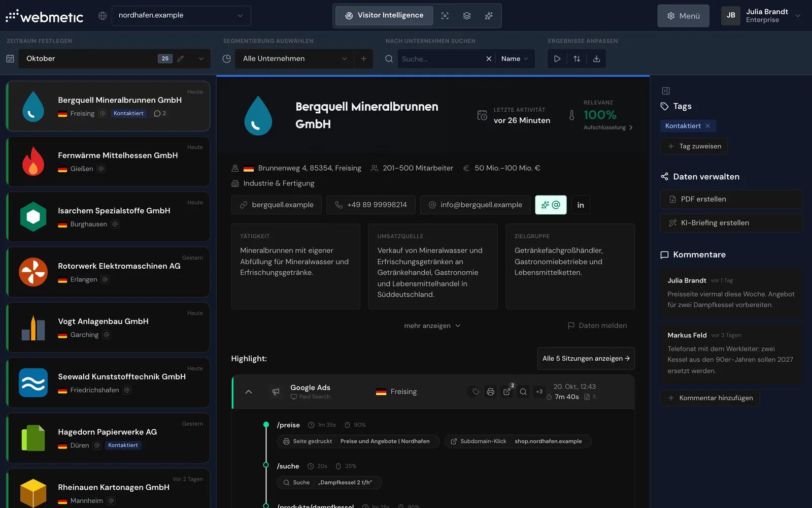Click the sort order arrows icon
This screenshot has width=812, height=508.
point(577,59)
